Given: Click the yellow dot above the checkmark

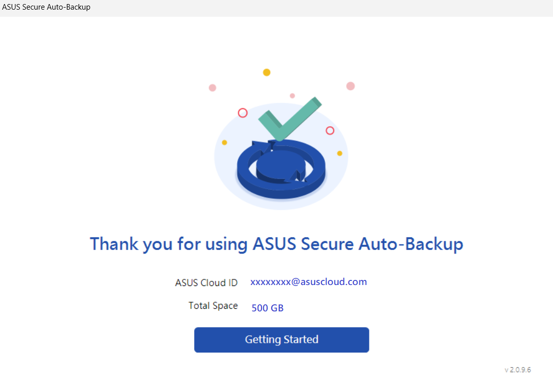Looking at the screenshot, I should tap(267, 73).
